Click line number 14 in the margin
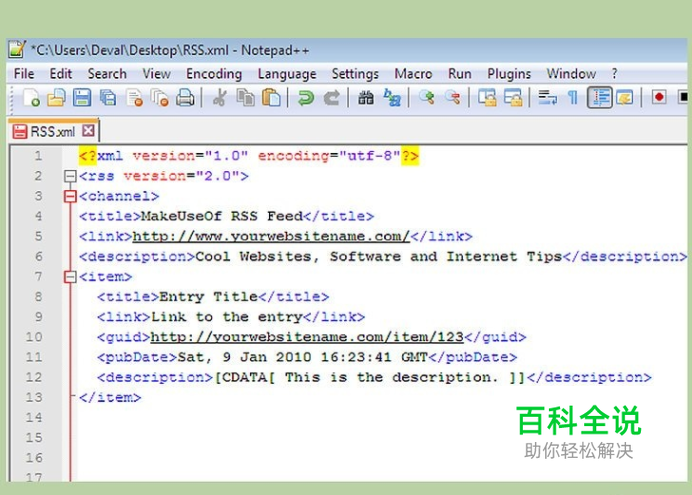This screenshot has height=495, width=692. 34,417
